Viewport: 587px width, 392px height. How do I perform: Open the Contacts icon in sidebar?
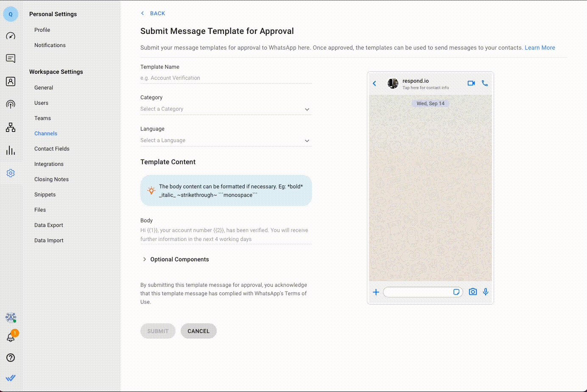click(x=11, y=81)
